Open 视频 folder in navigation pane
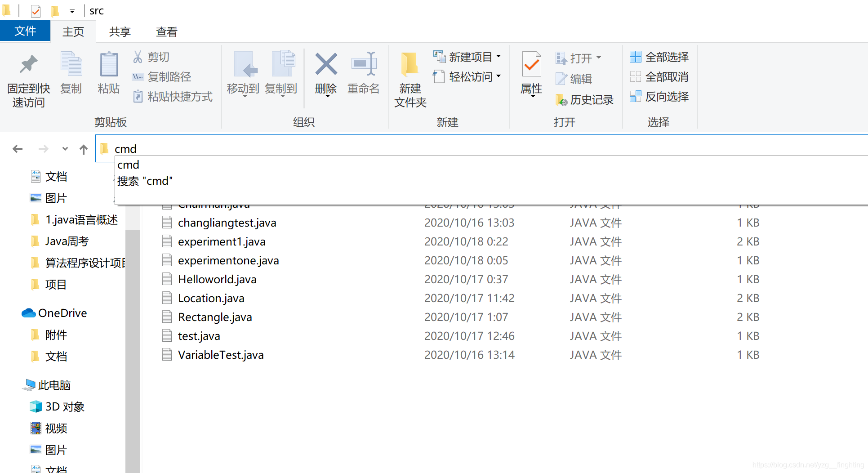Viewport: 868px width, 473px height. tap(49, 428)
